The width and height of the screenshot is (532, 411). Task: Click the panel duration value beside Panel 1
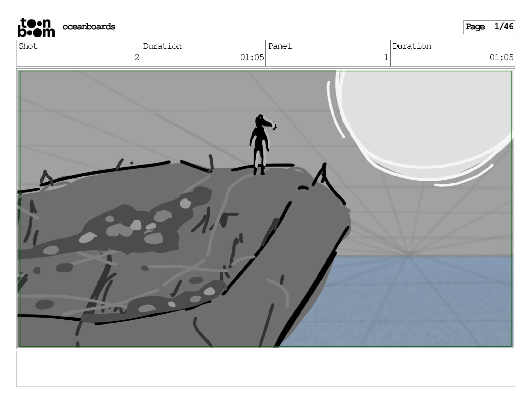(501, 57)
